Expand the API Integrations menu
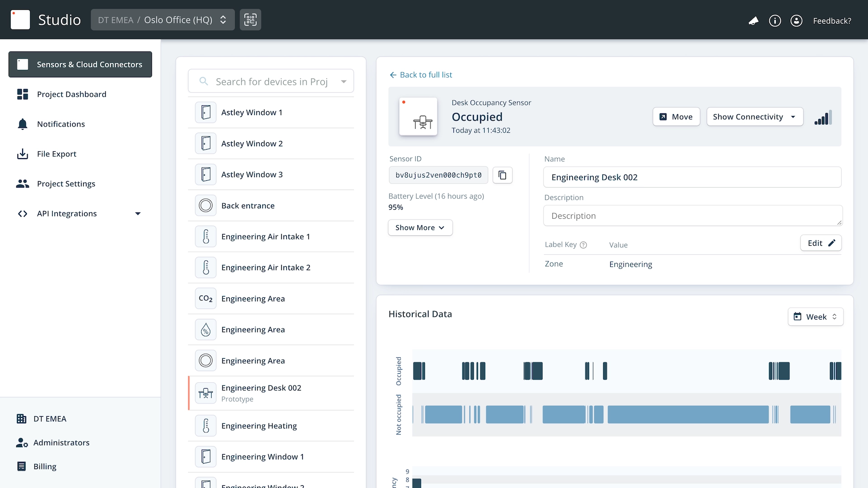The height and width of the screenshot is (488, 868). pyautogui.click(x=138, y=214)
